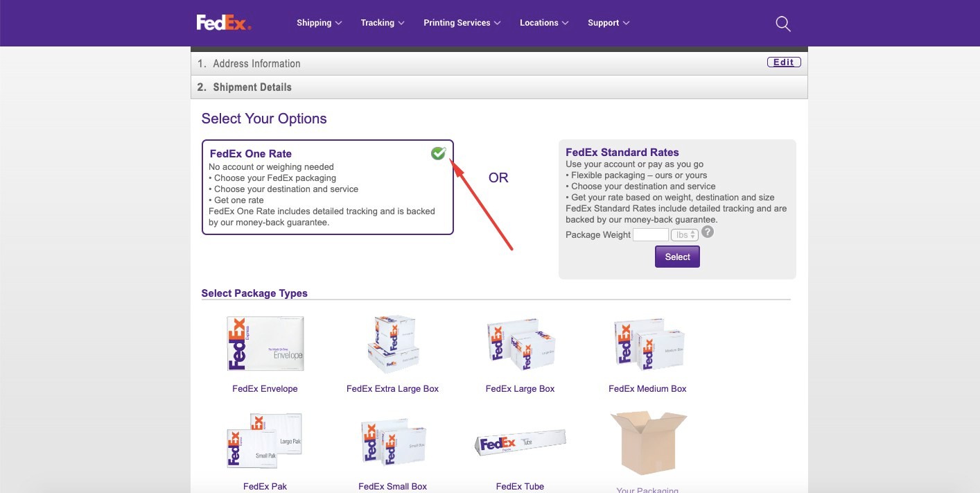This screenshot has width=980, height=493.
Task: Click the lbs stepper up arrow
Action: (x=692, y=232)
